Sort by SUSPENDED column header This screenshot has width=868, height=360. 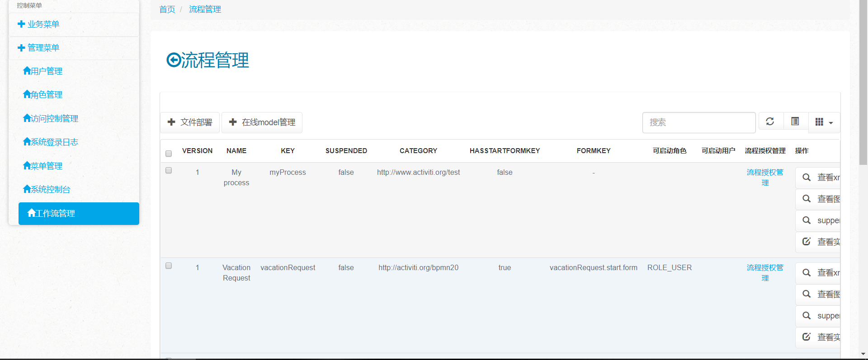[346, 151]
